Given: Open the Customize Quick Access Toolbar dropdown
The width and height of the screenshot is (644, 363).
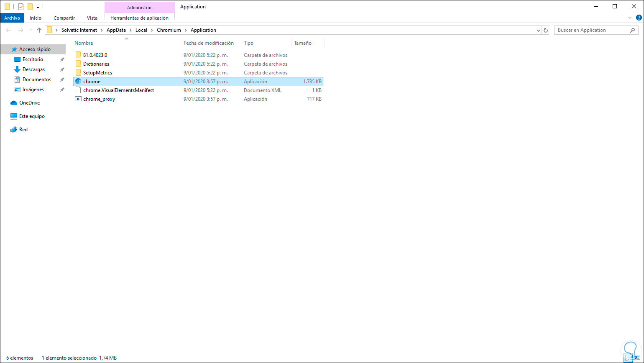Looking at the screenshot, I should pyautogui.click(x=38, y=7).
